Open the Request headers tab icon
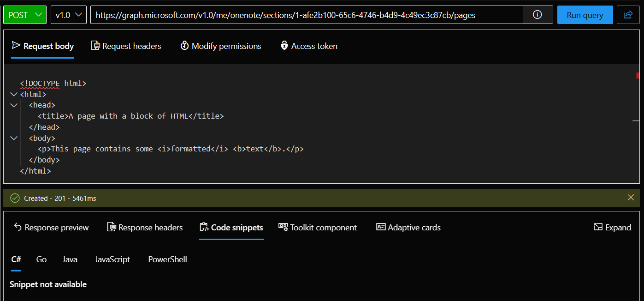Image resolution: width=644 pixels, height=301 pixels. tap(96, 45)
